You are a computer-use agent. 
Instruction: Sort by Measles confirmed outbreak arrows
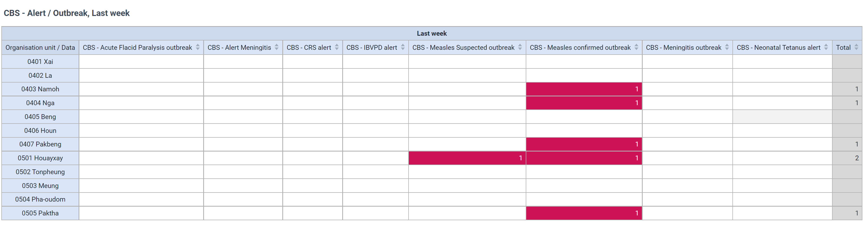coord(636,47)
